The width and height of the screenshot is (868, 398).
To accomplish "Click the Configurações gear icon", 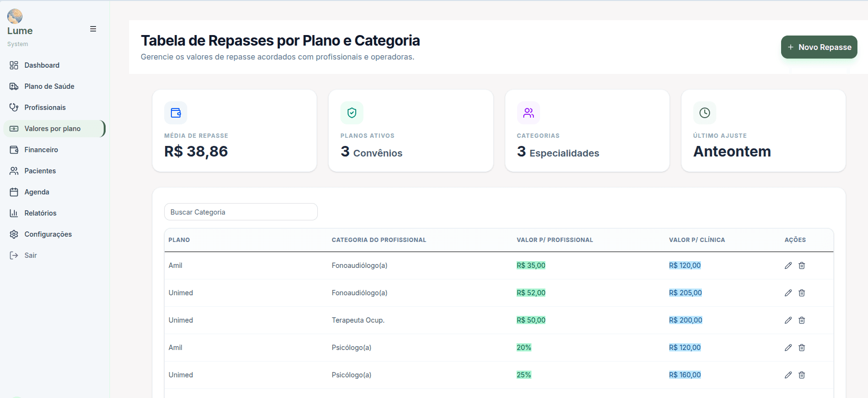I will (x=14, y=234).
